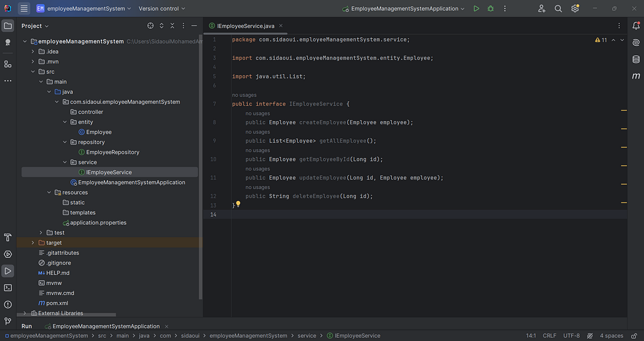Open the Notifications bell
Image resolution: width=644 pixels, height=341 pixels.
(636, 26)
